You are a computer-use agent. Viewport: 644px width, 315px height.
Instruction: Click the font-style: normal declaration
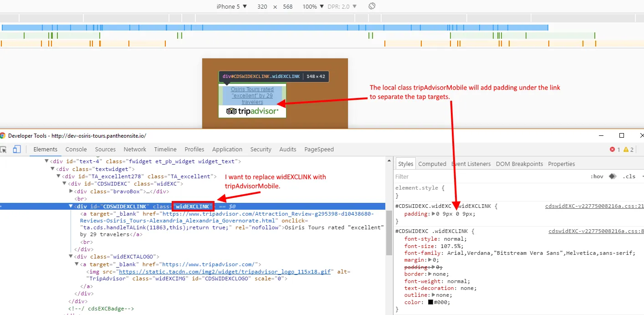[436, 239]
